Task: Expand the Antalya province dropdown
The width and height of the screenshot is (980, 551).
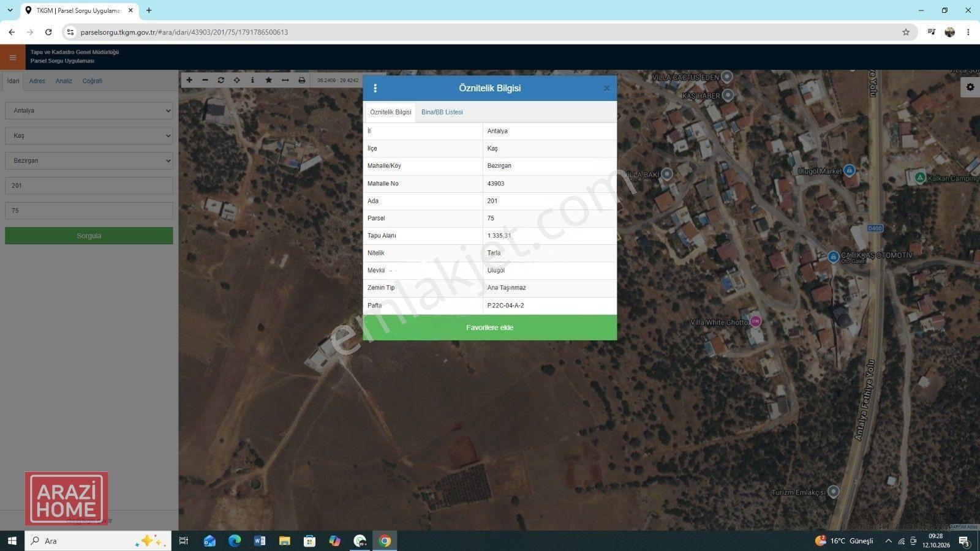Action: [x=89, y=111]
